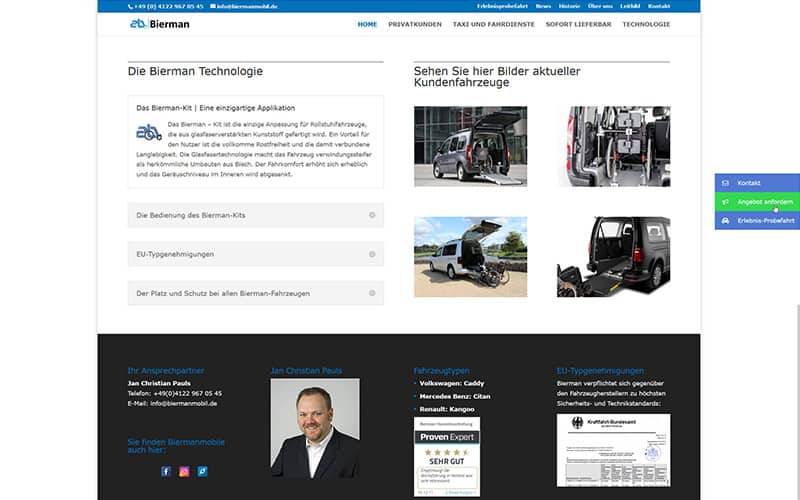Open Erlebnisprobefahrt link in top bar
The image size is (800, 500).
[502, 6]
